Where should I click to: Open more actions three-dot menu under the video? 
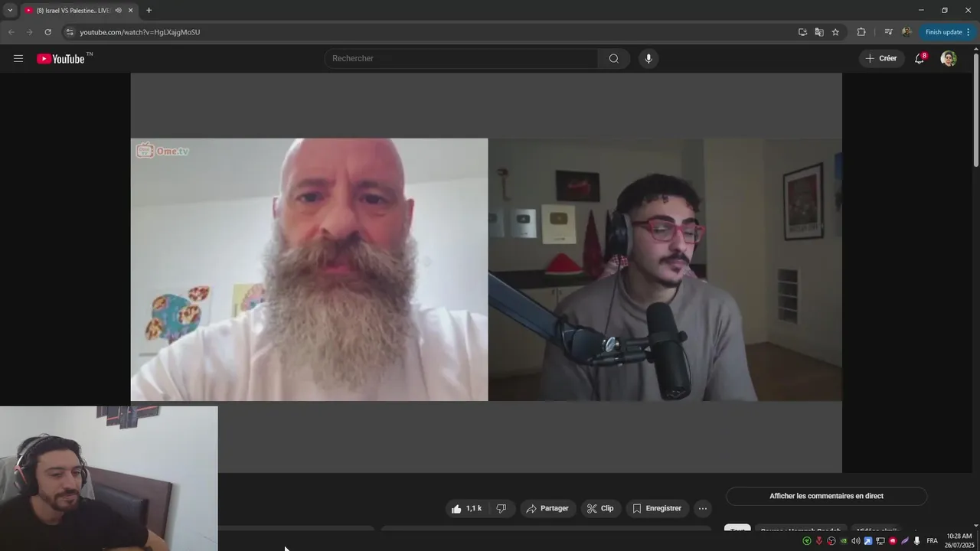[x=703, y=508]
